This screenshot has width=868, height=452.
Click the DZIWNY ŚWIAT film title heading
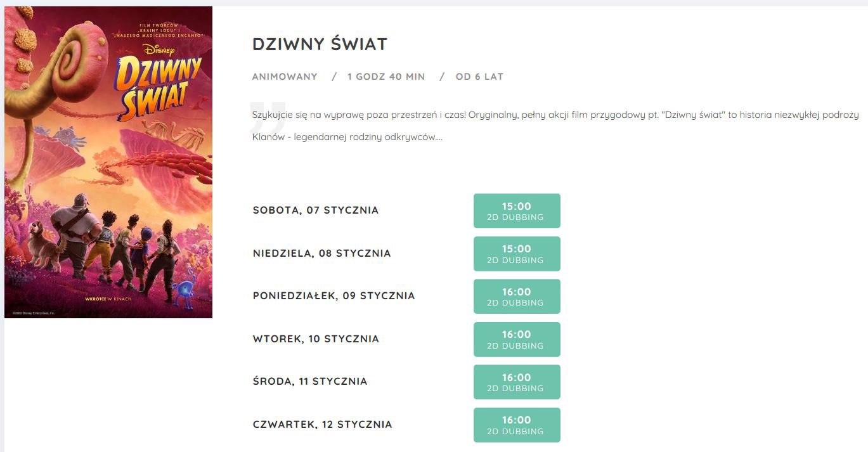pos(320,44)
